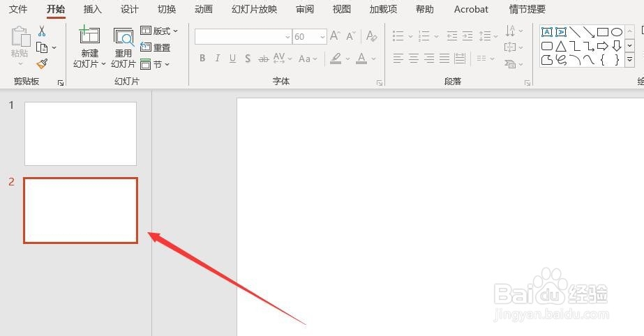Click the Copy icon in clipboard group
This screenshot has width=644, height=336.
[42, 47]
